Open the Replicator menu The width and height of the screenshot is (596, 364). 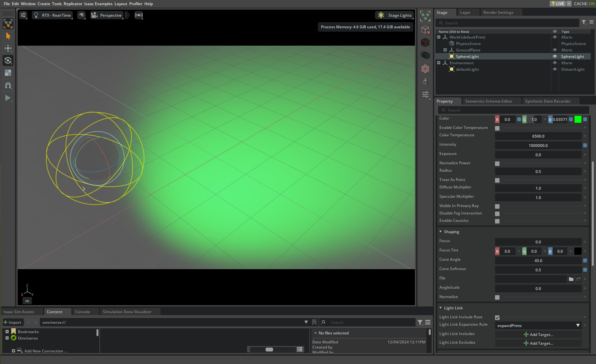(x=73, y=4)
